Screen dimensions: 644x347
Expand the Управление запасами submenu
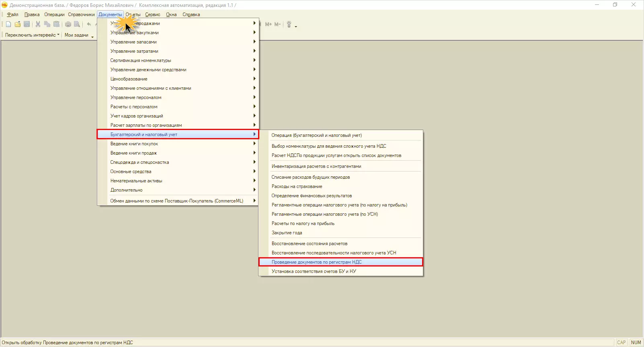coord(178,42)
